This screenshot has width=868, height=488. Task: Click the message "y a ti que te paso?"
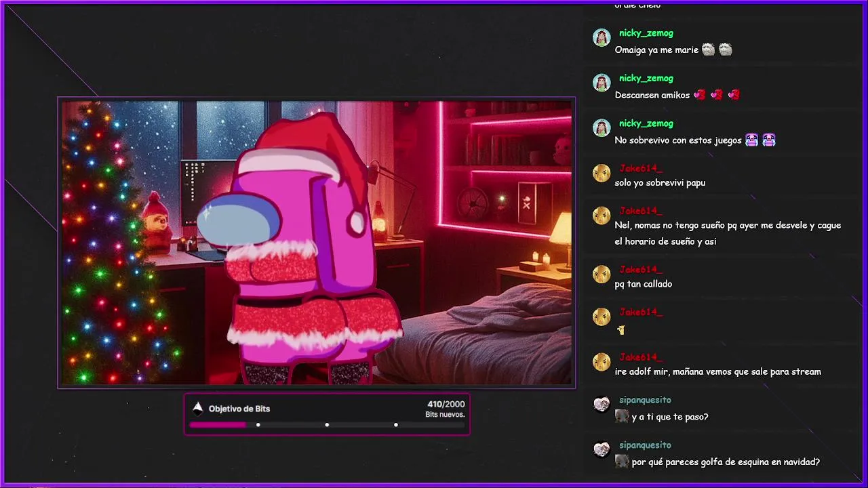click(670, 417)
